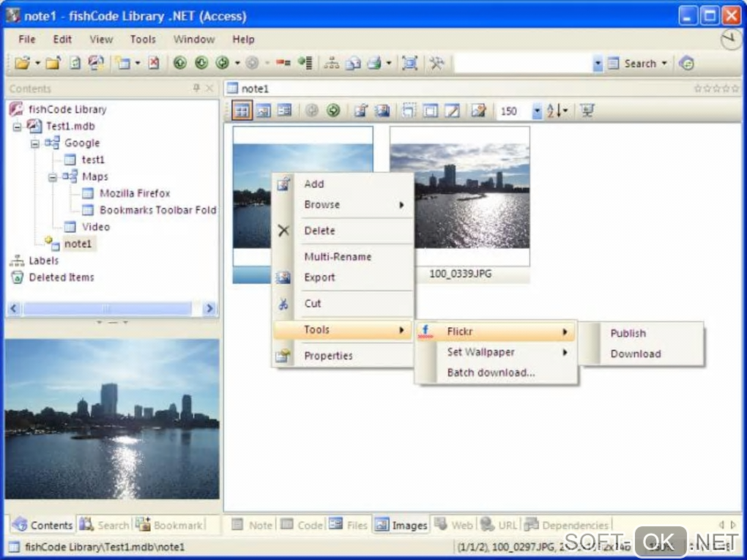Open the printer dropdown arrow
Image resolution: width=747 pixels, height=560 pixels.
pos(389,63)
